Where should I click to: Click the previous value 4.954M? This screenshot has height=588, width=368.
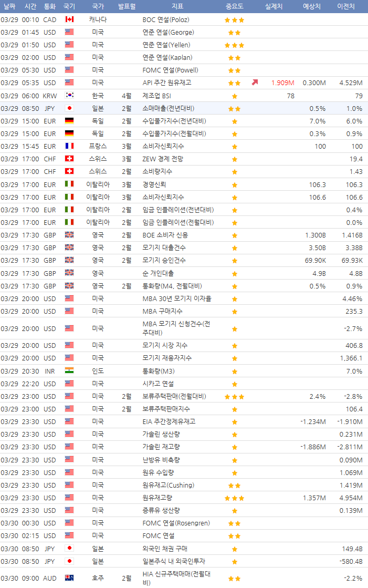point(351,498)
